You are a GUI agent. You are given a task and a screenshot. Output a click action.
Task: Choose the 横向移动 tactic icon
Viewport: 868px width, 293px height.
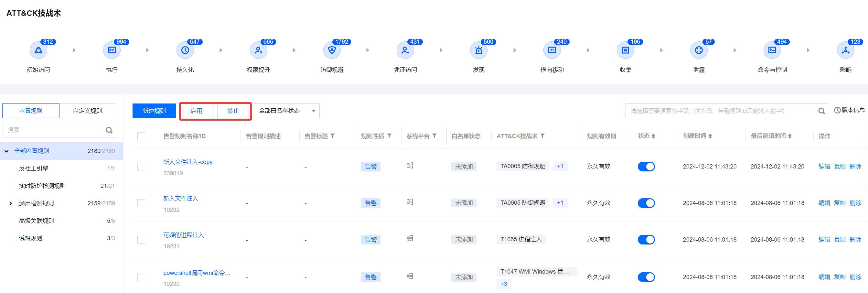point(552,50)
